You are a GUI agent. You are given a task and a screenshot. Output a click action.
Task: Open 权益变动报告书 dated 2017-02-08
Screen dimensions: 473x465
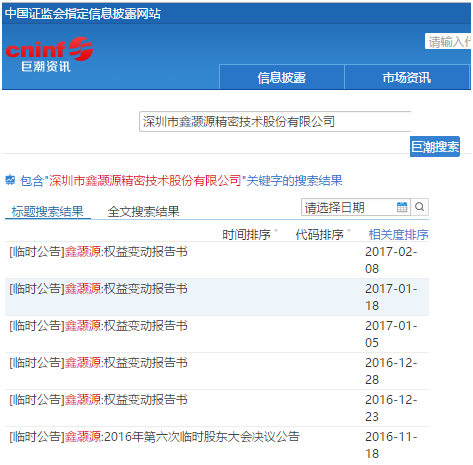[x=99, y=251]
